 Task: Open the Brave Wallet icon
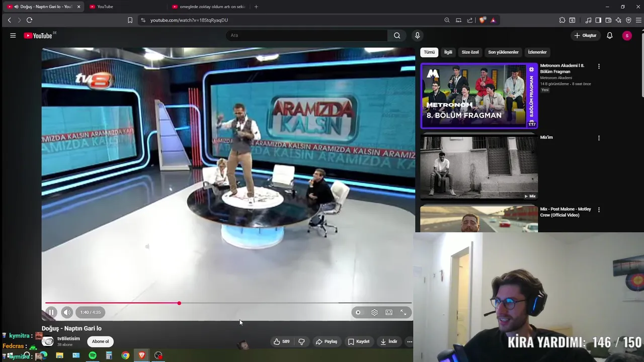pos(608,20)
